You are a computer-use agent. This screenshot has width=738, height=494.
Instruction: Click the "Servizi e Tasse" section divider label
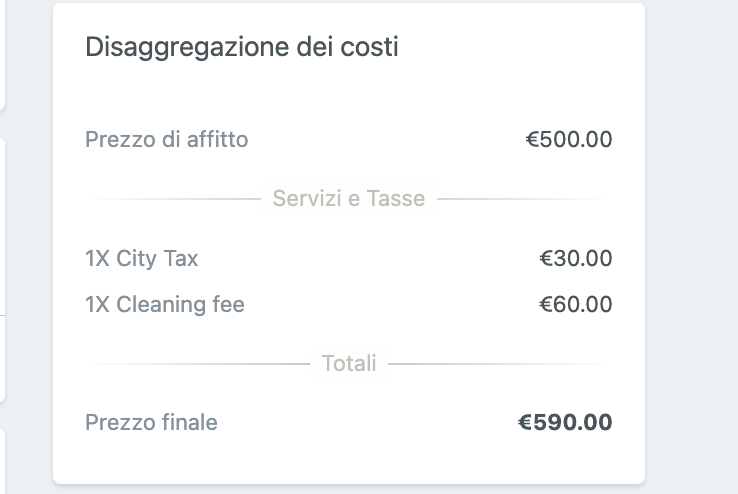(x=348, y=199)
